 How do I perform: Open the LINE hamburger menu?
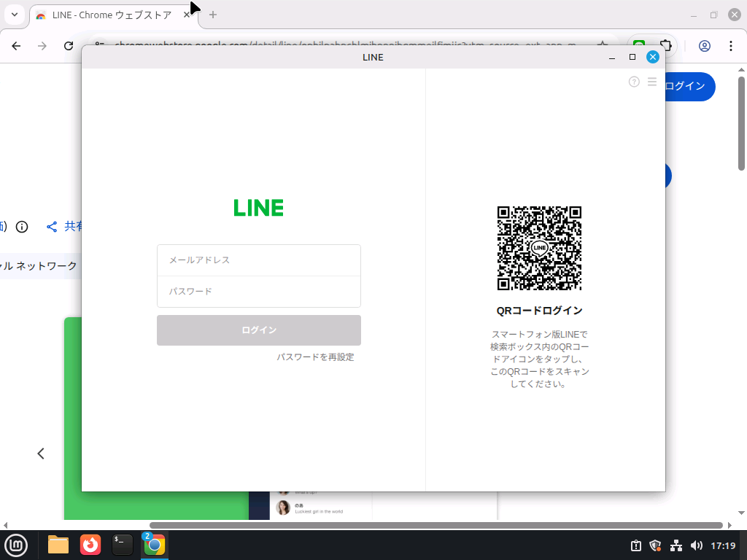[652, 82]
